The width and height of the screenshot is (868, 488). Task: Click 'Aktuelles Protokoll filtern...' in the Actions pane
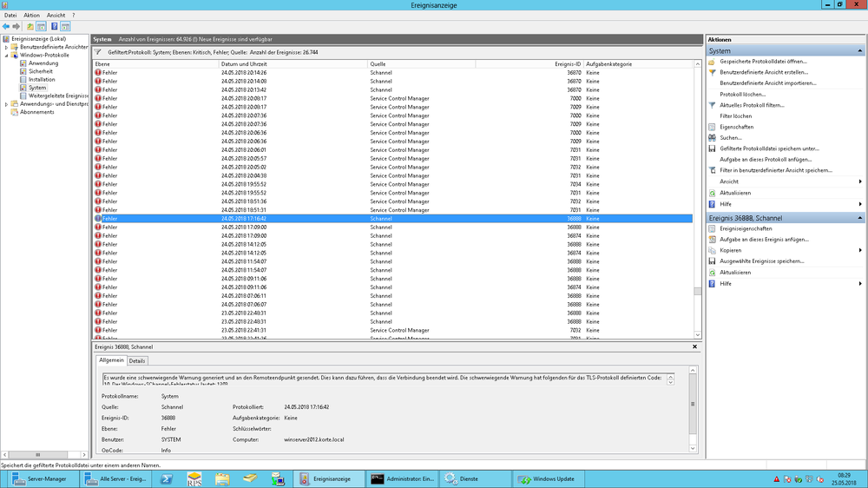[x=752, y=105]
